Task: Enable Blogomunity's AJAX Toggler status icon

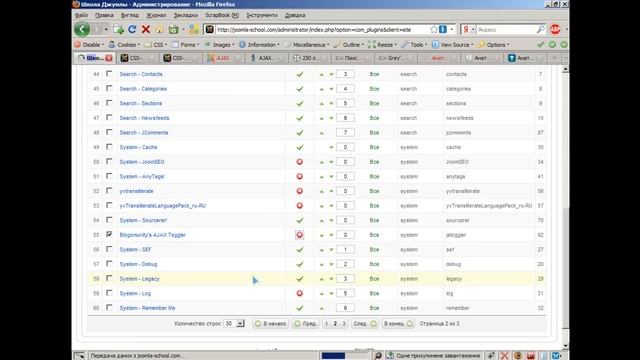Action: click(300, 235)
